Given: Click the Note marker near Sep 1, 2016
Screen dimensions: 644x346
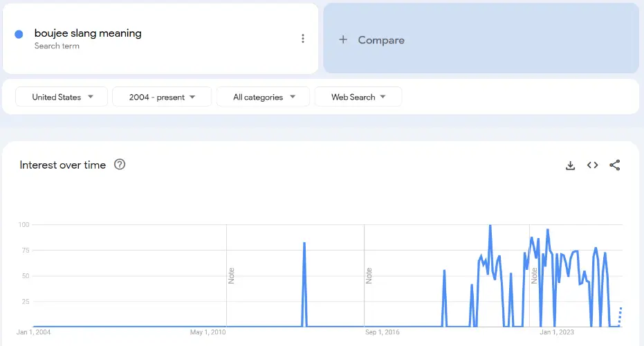Looking at the screenshot, I should point(369,275).
